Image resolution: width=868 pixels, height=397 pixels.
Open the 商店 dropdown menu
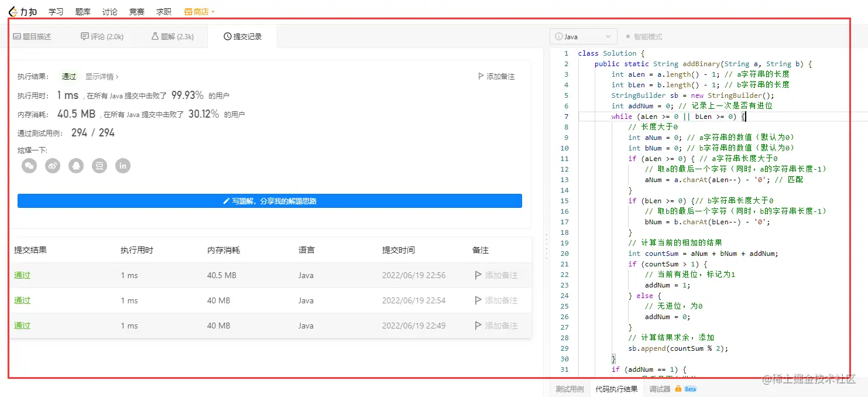pos(201,11)
